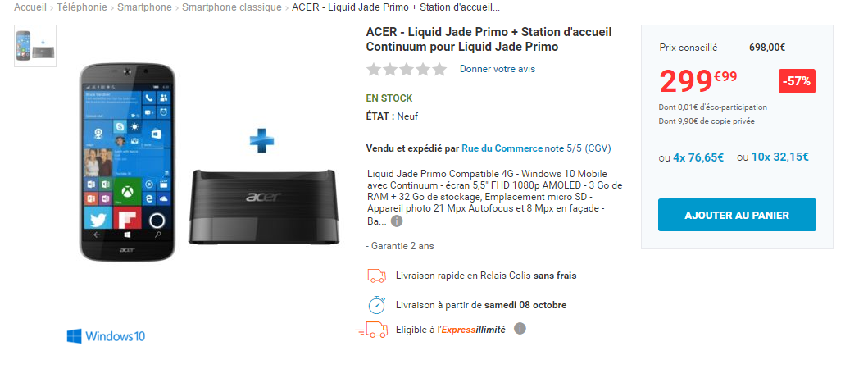
Task: Click the express delivery truck icon
Action: [x=373, y=330]
